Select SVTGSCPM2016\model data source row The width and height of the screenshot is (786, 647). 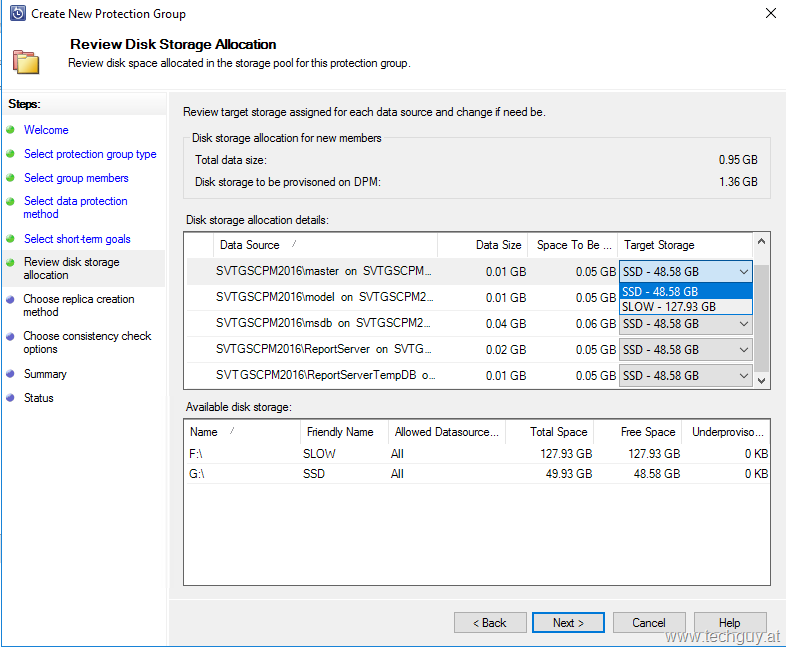pos(402,298)
